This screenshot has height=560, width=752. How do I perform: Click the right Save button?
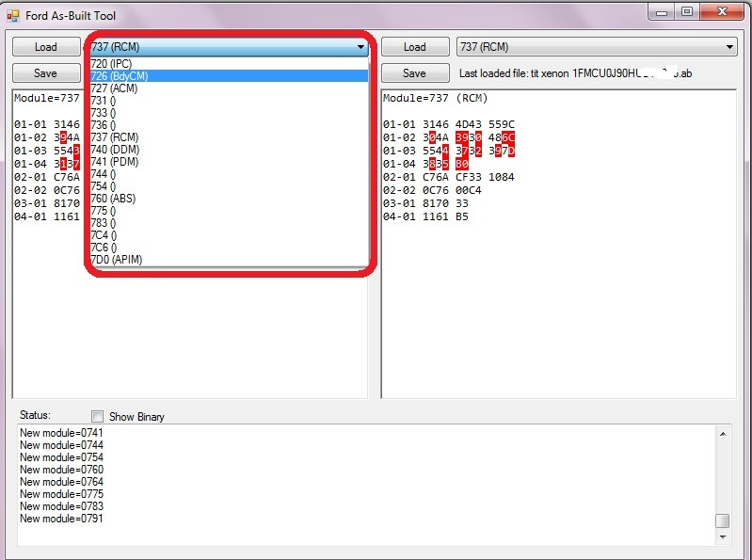click(x=415, y=73)
